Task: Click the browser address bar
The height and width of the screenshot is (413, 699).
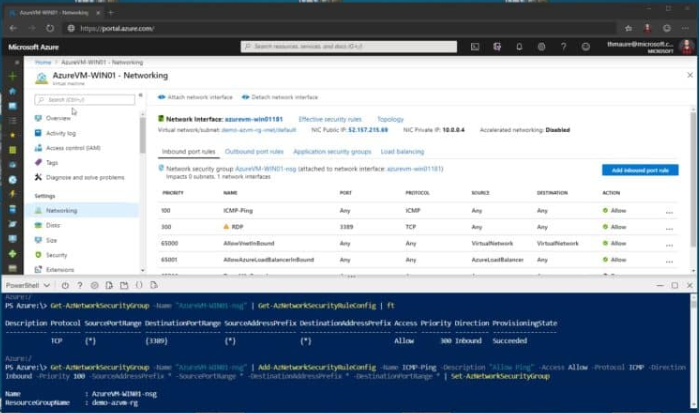Action: tap(339, 28)
